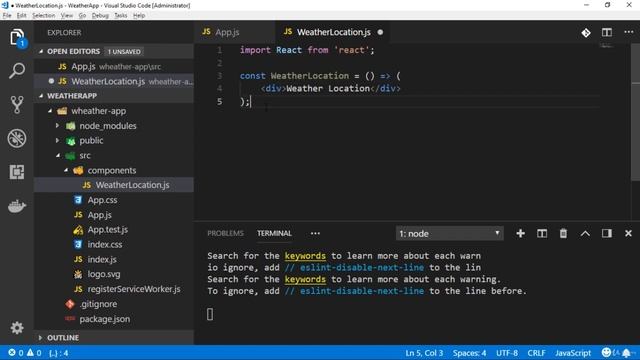Split the terminal panel
Screen dimensions: 640x360
click(542, 233)
